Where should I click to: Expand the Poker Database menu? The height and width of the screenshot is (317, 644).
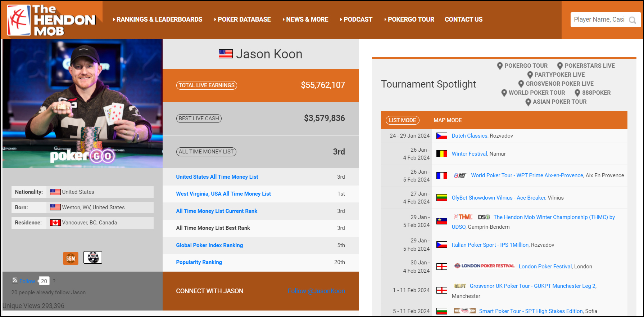(242, 19)
